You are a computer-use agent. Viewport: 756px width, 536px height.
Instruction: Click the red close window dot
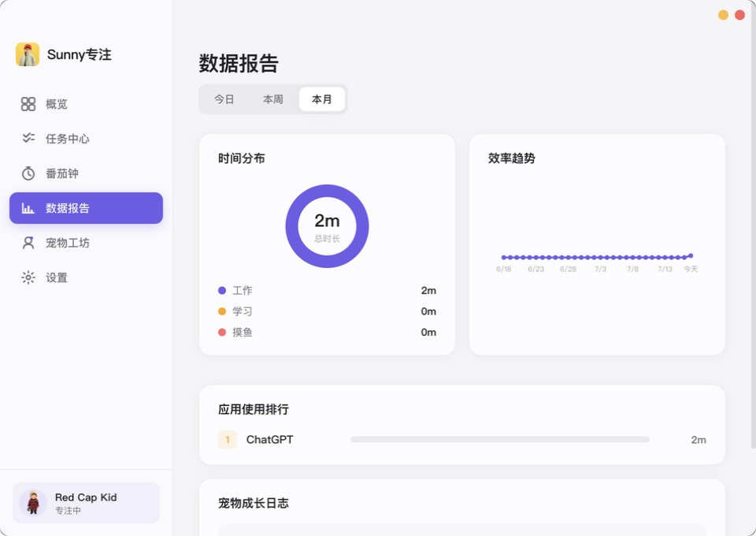[x=739, y=15]
